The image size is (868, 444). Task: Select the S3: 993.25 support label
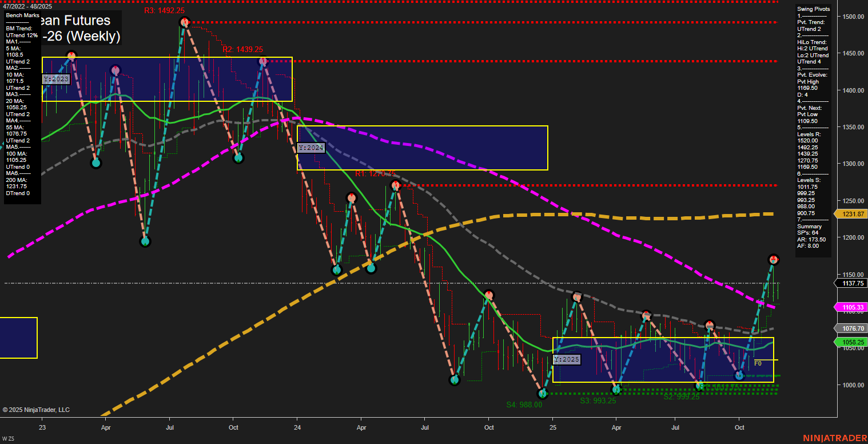[x=598, y=401]
